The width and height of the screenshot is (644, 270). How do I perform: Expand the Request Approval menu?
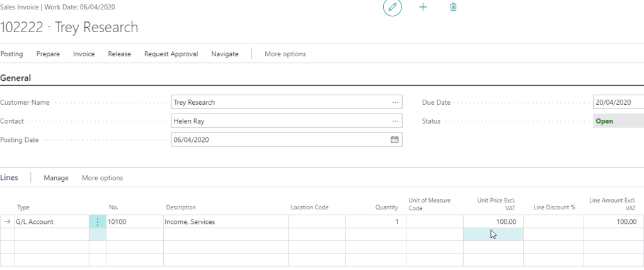pos(171,54)
